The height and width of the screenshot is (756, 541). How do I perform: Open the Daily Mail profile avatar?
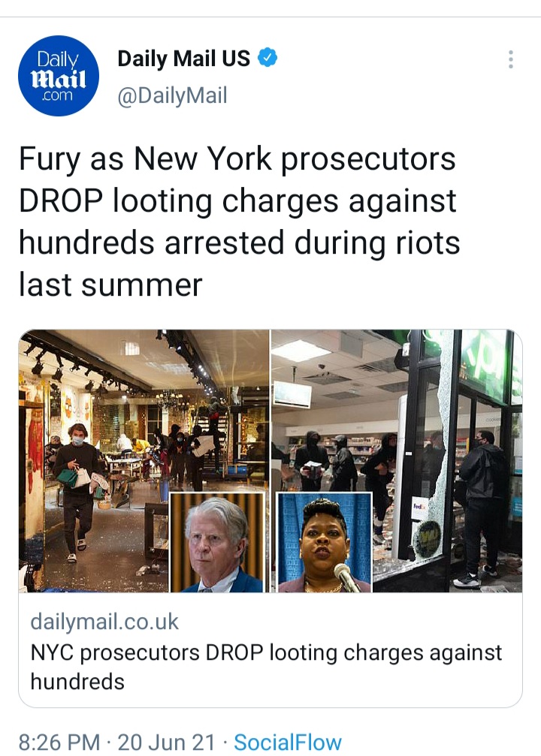(x=59, y=76)
